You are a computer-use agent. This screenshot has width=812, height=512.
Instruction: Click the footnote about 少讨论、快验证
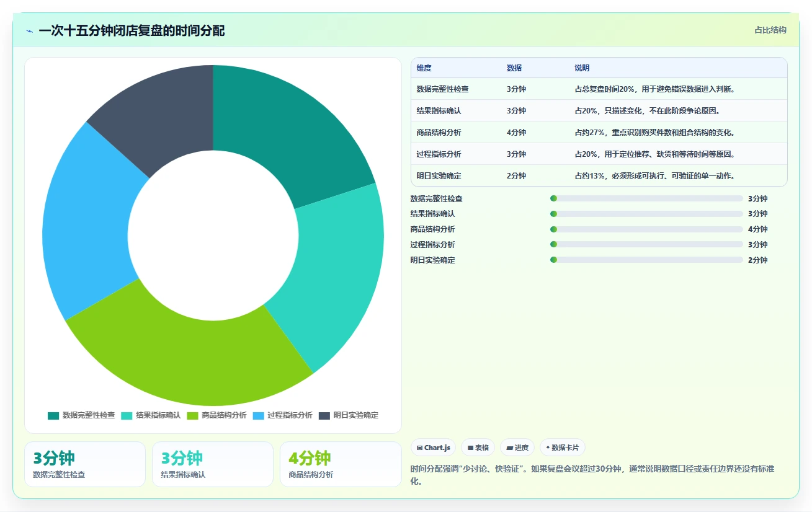click(x=592, y=475)
